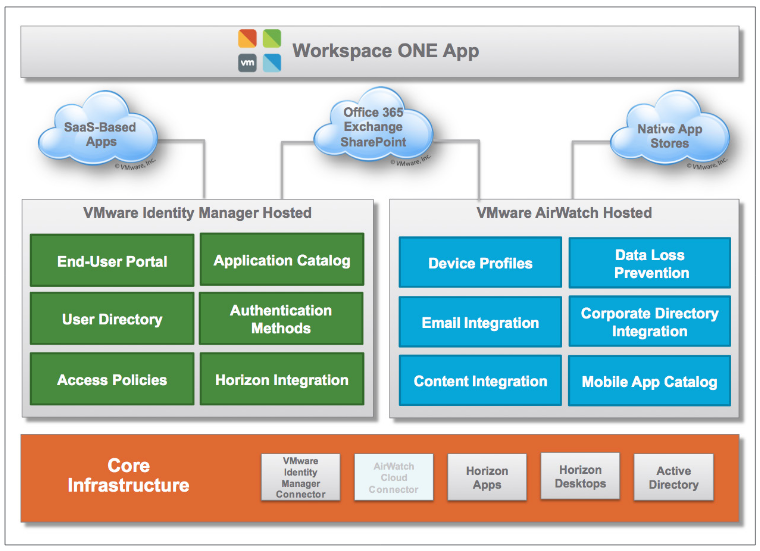Click the Office 365 Exchange SharePoint cloud
760x551 pixels.
tap(373, 124)
